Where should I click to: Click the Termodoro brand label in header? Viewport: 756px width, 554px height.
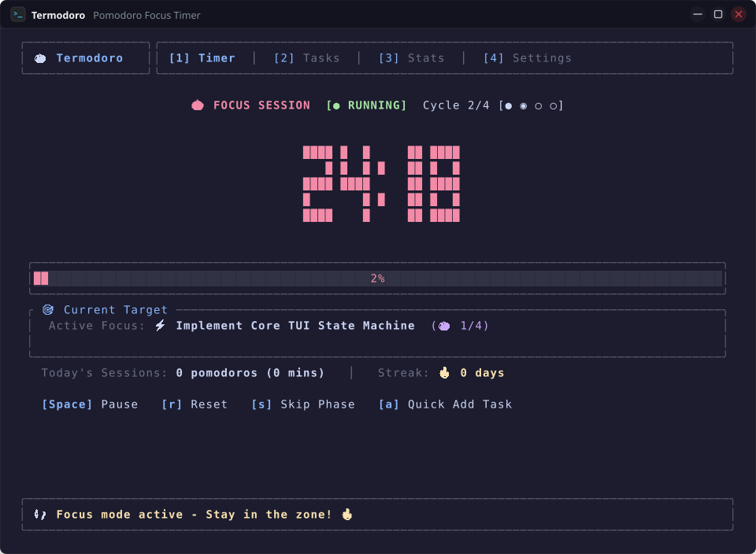point(90,58)
